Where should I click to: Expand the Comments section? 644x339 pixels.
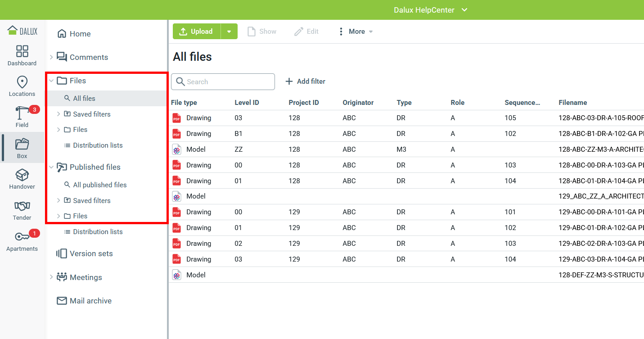coord(52,57)
